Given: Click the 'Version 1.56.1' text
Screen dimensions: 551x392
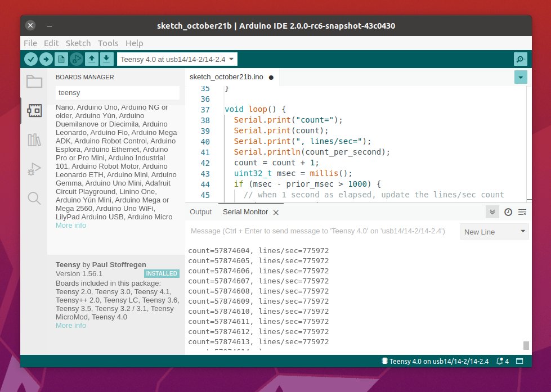Looking at the screenshot, I should tap(79, 274).
